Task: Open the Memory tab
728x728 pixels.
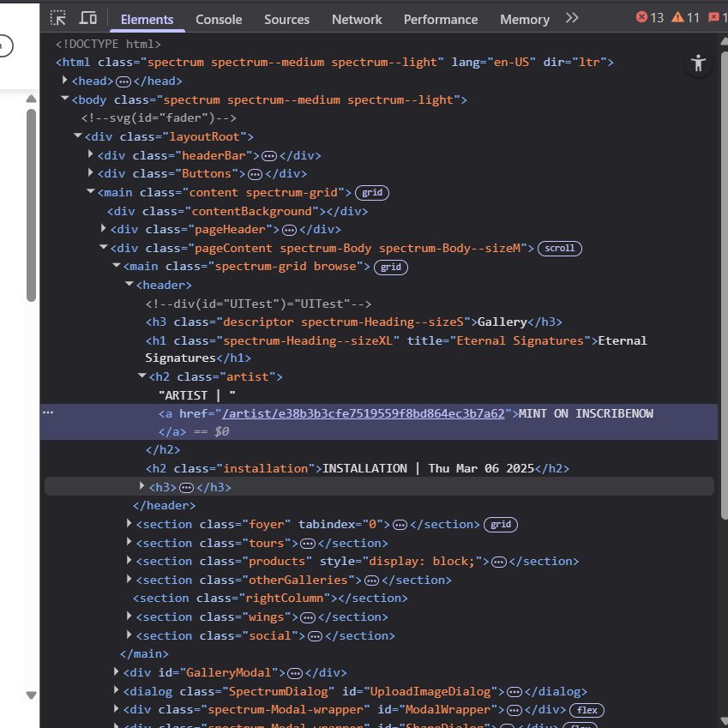Action: click(525, 20)
